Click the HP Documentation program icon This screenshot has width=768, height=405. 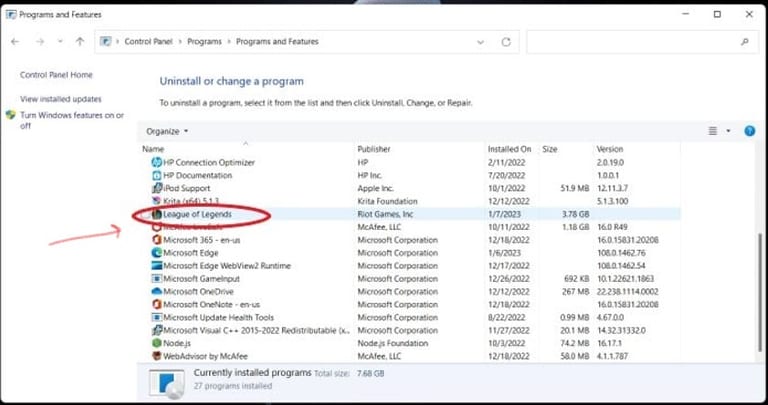[157, 175]
